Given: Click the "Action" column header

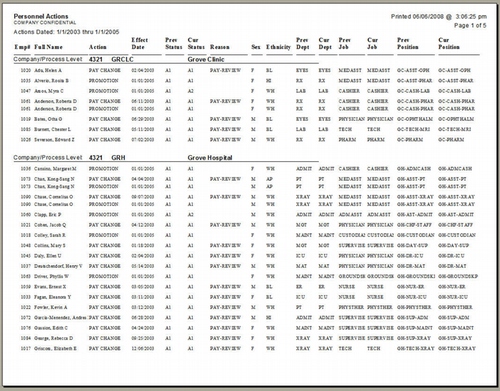Looking at the screenshot, I should (97, 47).
